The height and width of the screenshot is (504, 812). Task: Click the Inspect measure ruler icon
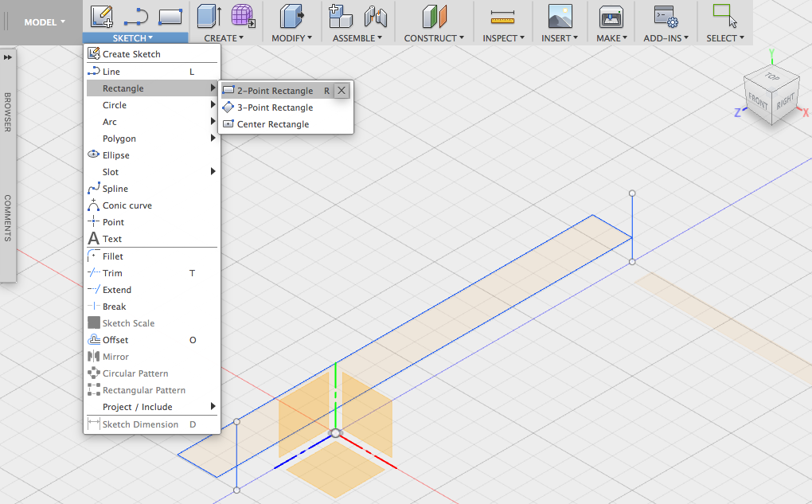pos(503,18)
